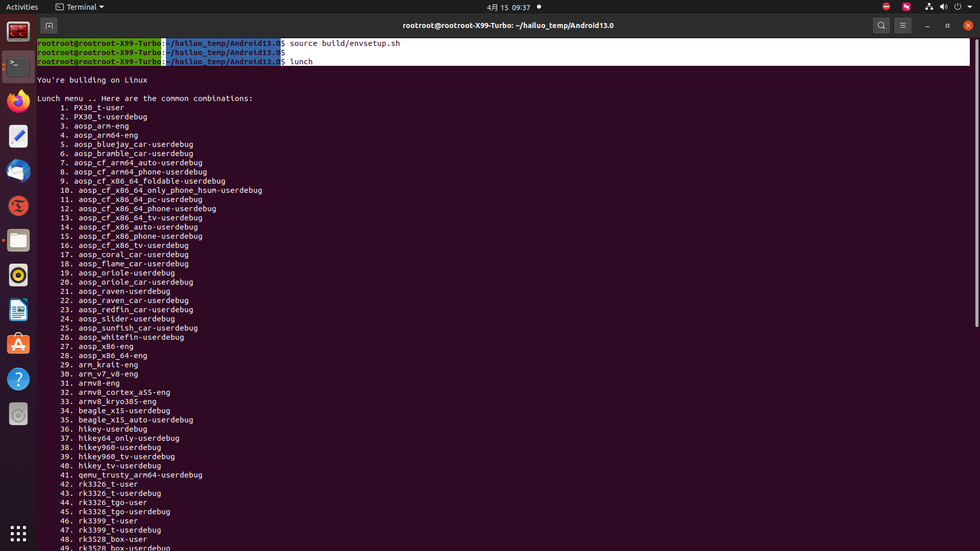Click the terminal vertical scrollbar
This screenshot has width=980, height=551.
coord(976,184)
